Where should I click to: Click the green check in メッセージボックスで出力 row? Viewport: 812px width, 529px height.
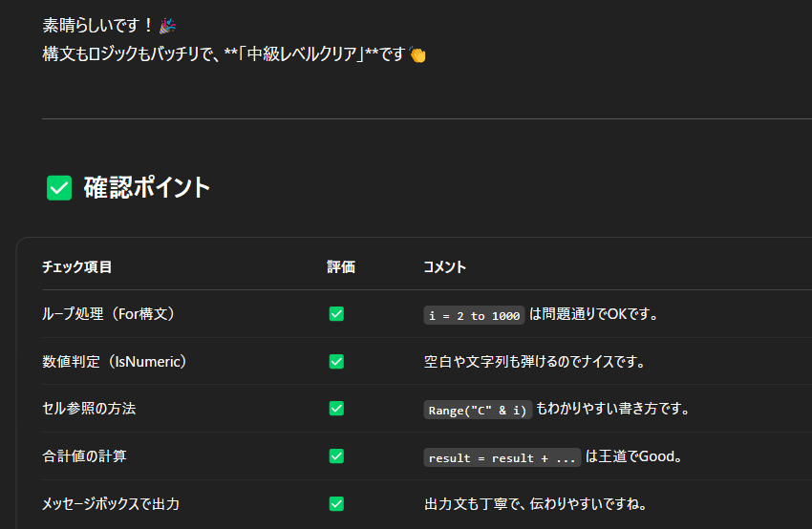[336, 503]
